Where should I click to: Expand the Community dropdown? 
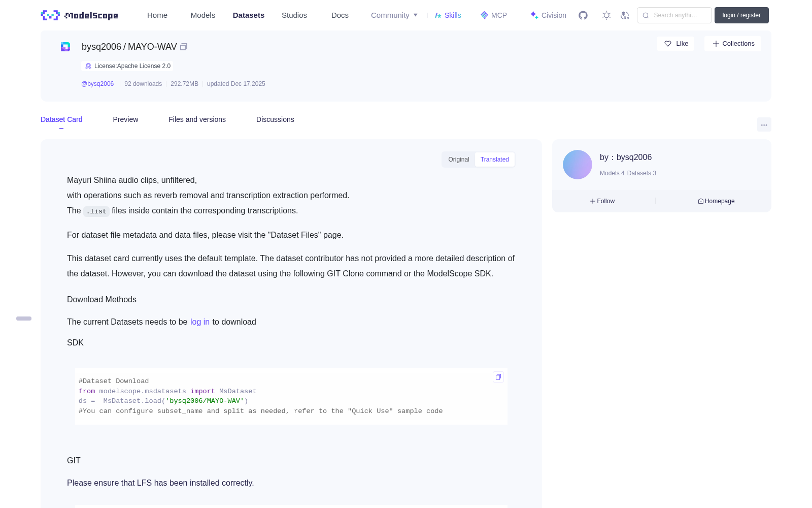click(394, 15)
